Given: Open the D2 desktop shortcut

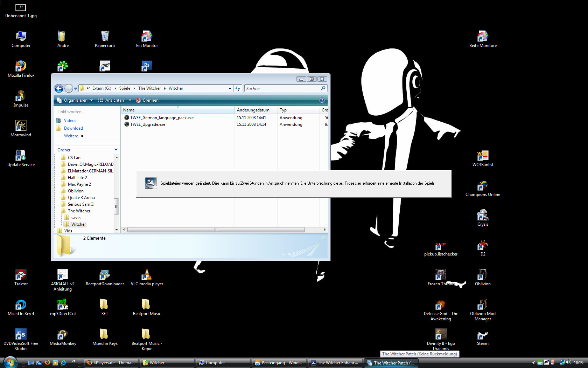Looking at the screenshot, I should click(x=483, y=247).
